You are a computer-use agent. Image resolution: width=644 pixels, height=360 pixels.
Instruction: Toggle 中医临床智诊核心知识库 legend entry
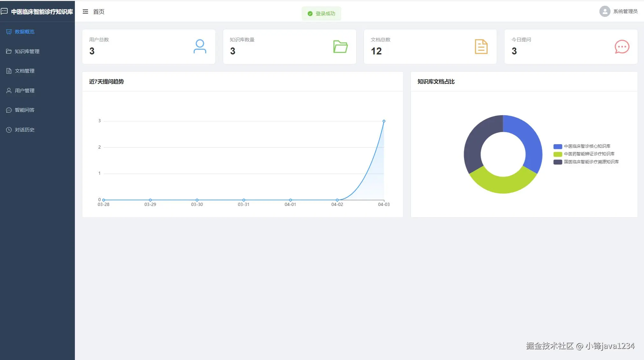586,146
